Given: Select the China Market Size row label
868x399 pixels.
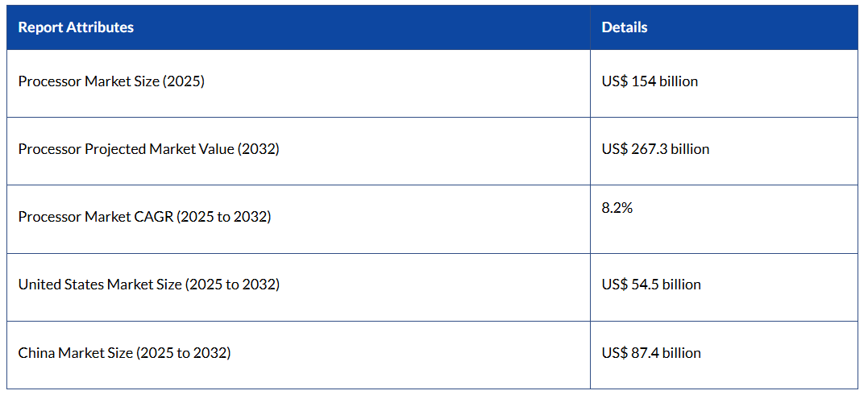Looking at the screenshot, I should click(x=124, y=353).
